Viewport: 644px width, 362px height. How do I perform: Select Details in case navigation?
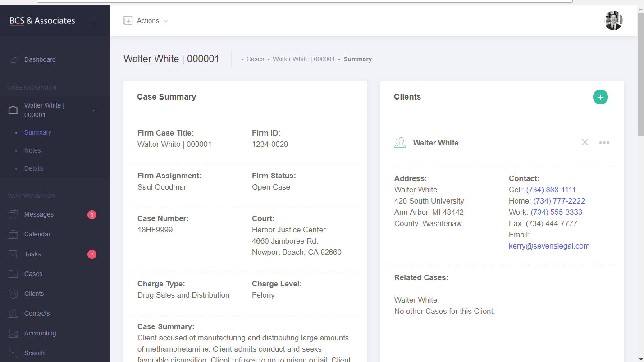[34, 168]
